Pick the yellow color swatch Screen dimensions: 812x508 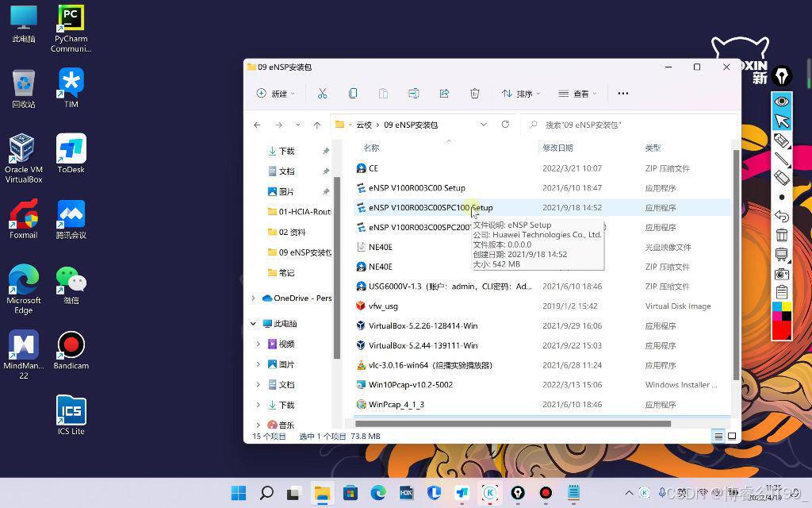(786, 306)
